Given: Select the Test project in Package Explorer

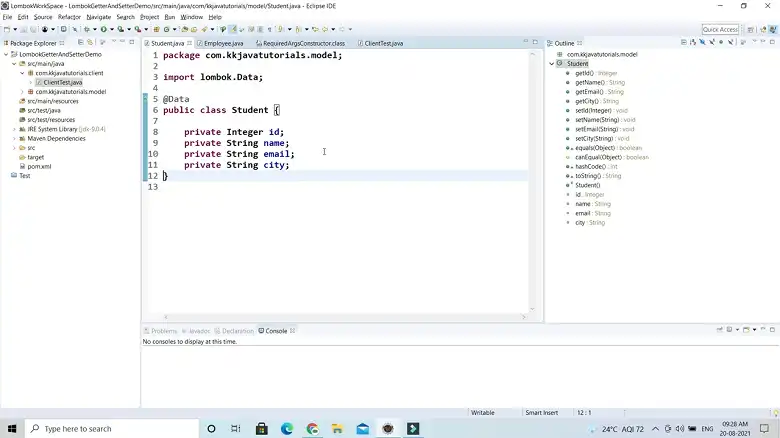Looking at the screenshot, I should [x=25, y=176].
